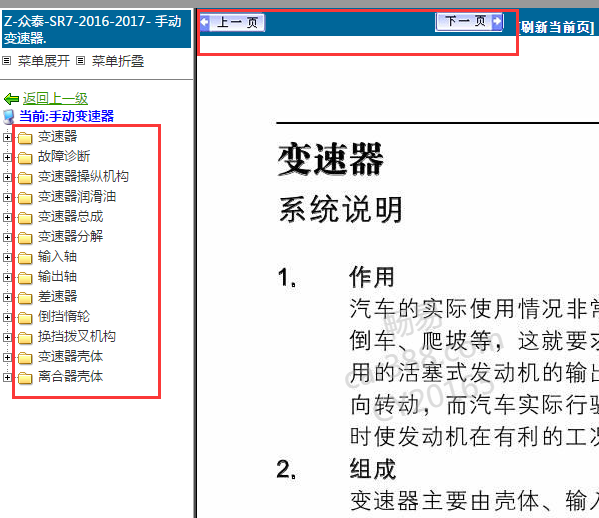Click the 下一页 next page button

469,21
